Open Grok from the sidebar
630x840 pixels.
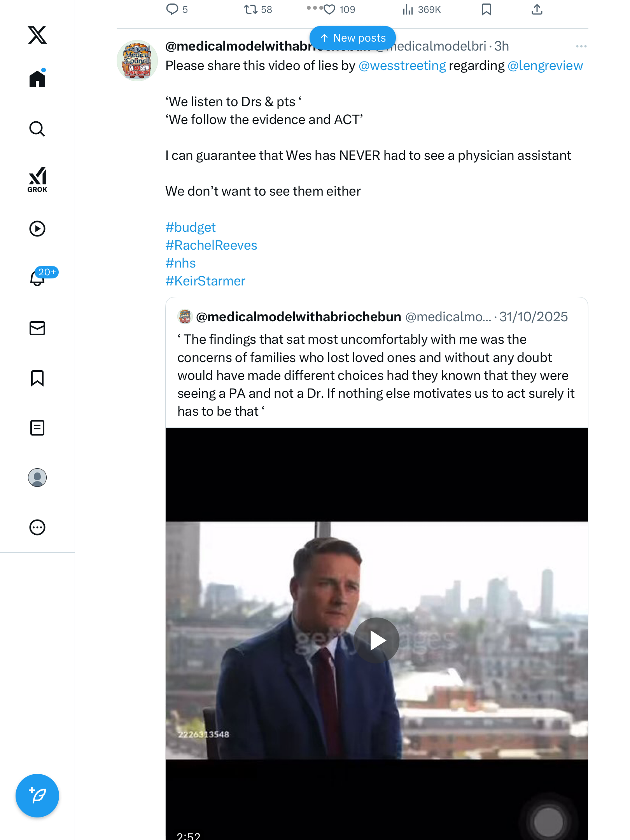[x=37, y=180]
